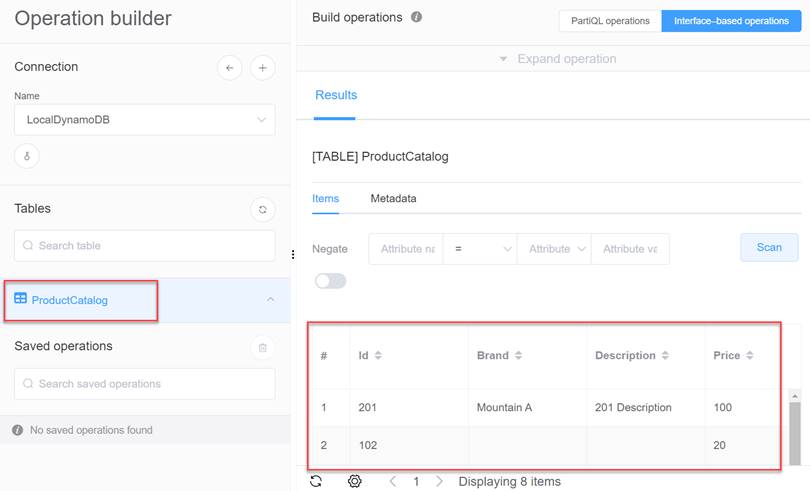The height and width of the screenshot is (491, 810).
Task: Open the table settings gear icon
Action: (x=354, y=481)
